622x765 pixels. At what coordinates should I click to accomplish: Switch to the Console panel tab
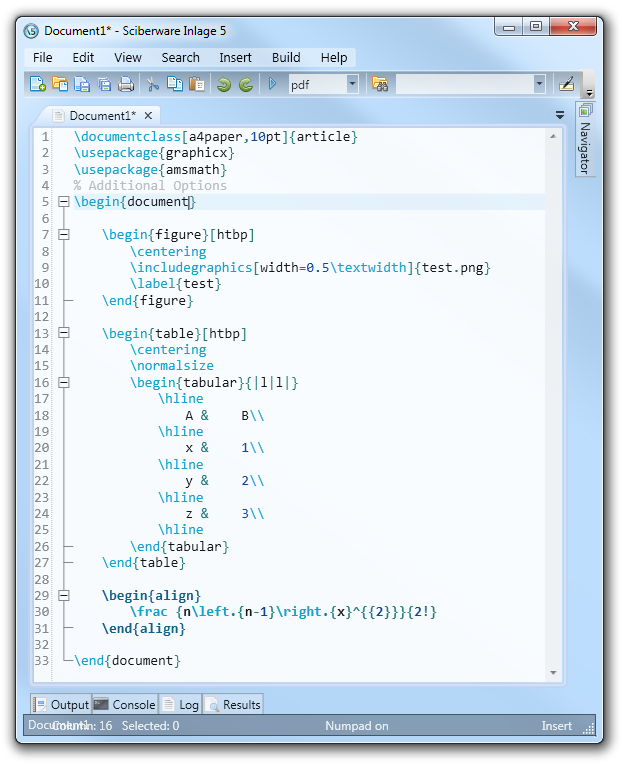124,705
